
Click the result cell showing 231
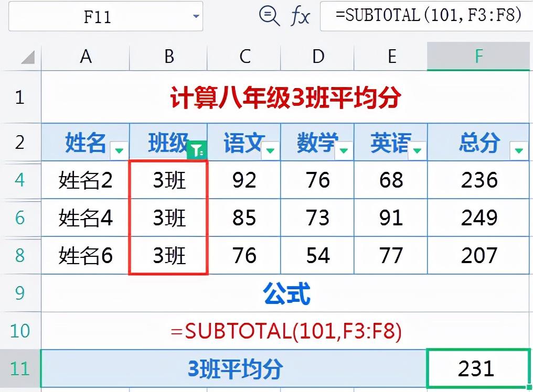pos(478,368)
